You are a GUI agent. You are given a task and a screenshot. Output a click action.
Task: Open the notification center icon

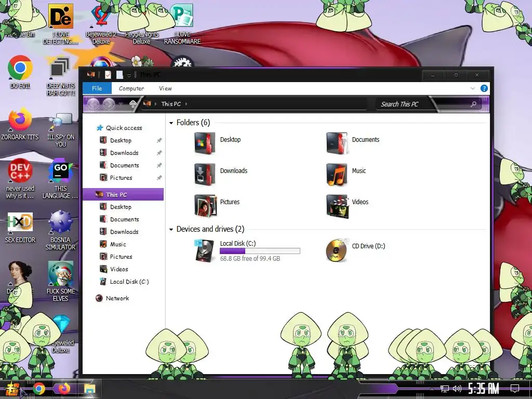[515, 389]
